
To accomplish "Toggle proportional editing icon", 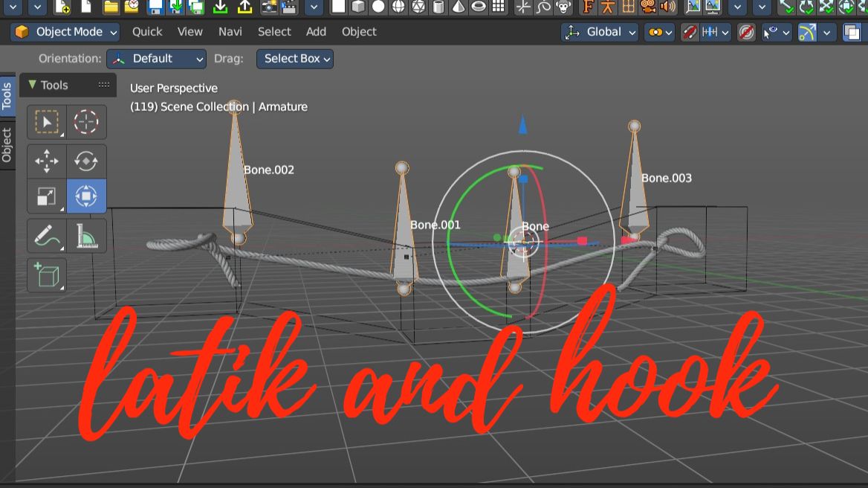I will click(x=747, y=32).
